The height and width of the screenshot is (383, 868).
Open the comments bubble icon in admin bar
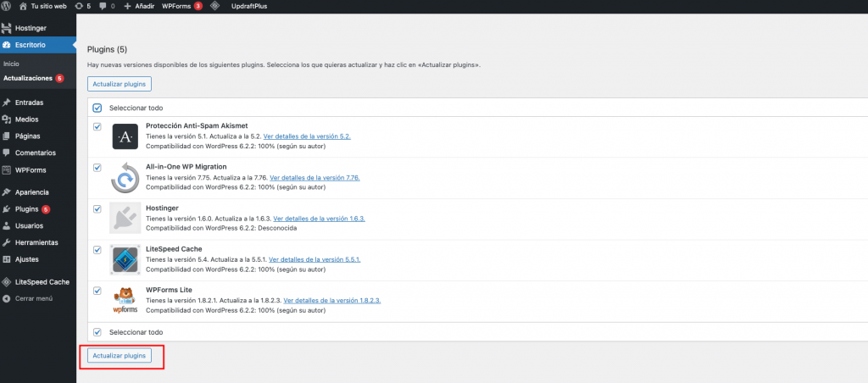click(103, 6)
